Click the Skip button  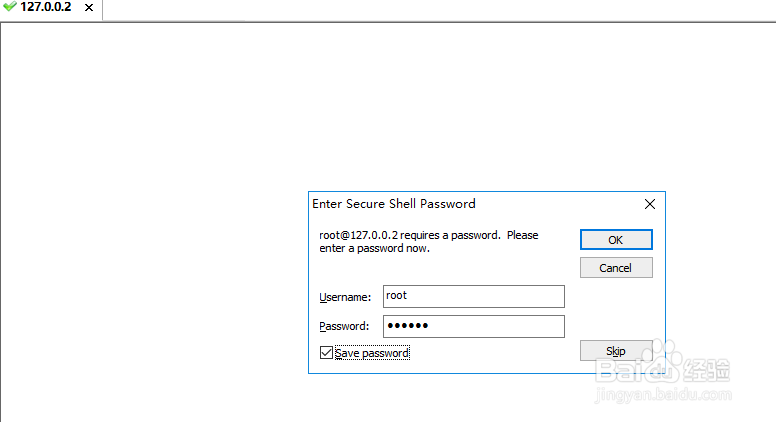point(616,351)
